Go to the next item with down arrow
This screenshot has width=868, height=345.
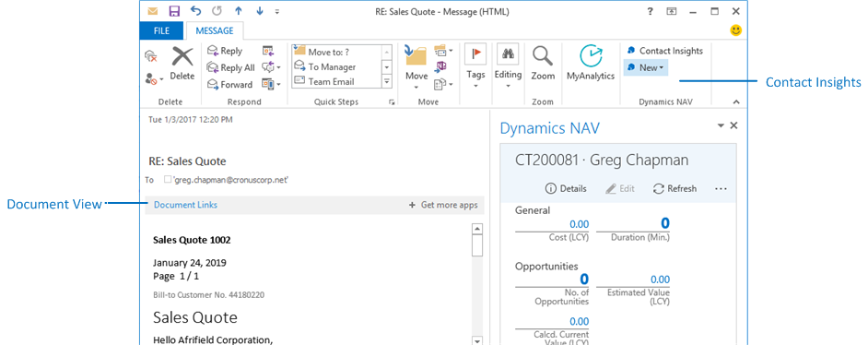coord(260,11)
